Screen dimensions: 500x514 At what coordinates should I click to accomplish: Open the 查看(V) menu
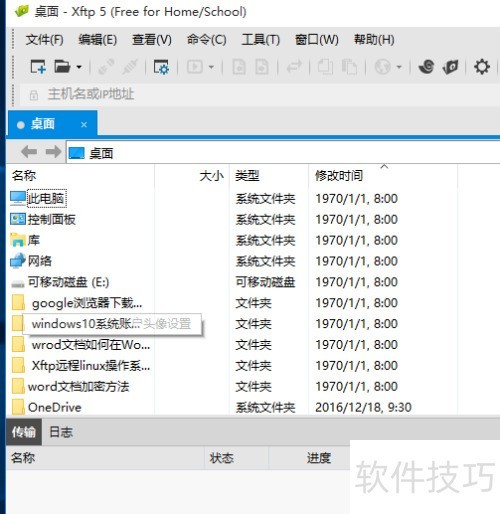[x=152, y=40]
